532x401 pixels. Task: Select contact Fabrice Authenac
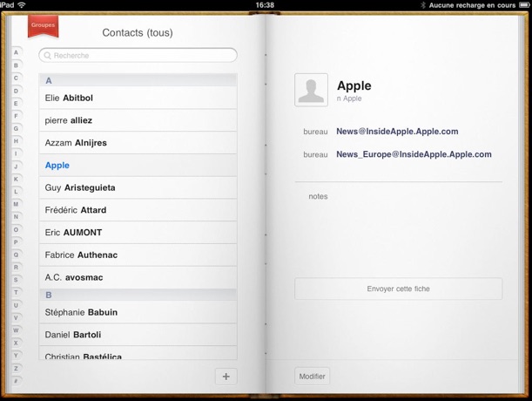pyautogui.click(x=138, y=255)
